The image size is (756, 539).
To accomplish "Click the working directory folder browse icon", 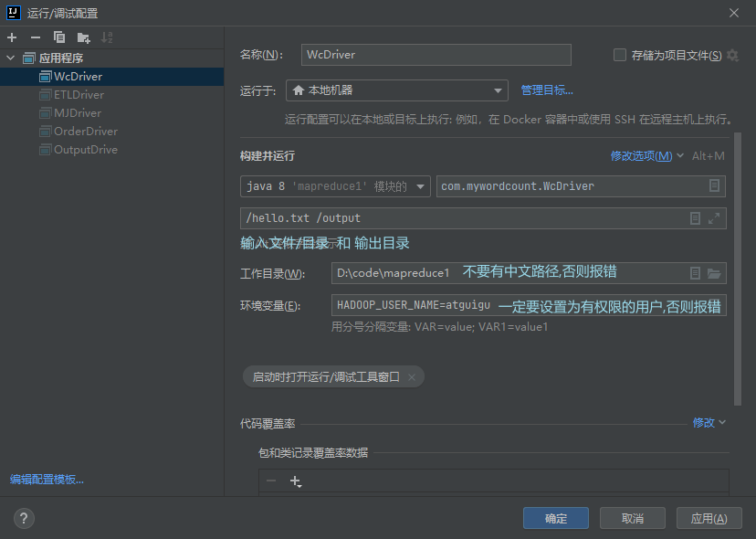I will click(714, 273).
